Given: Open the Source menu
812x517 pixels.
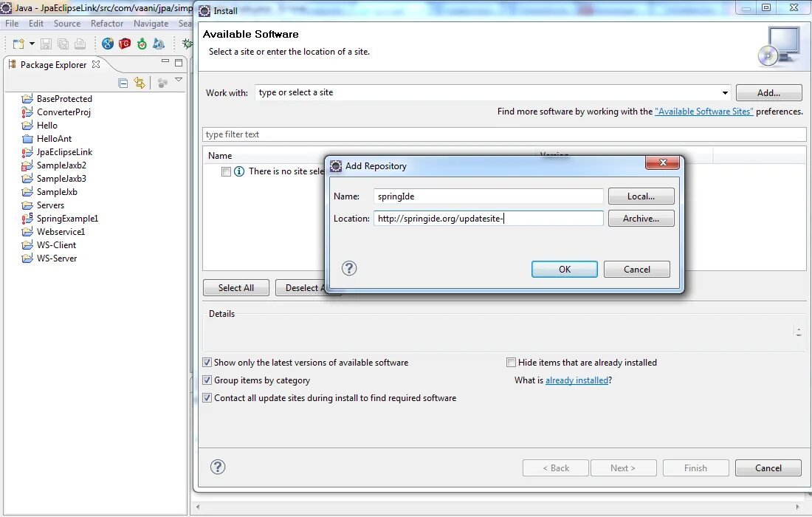Looking at the screenshot, I should click(67, 24).
